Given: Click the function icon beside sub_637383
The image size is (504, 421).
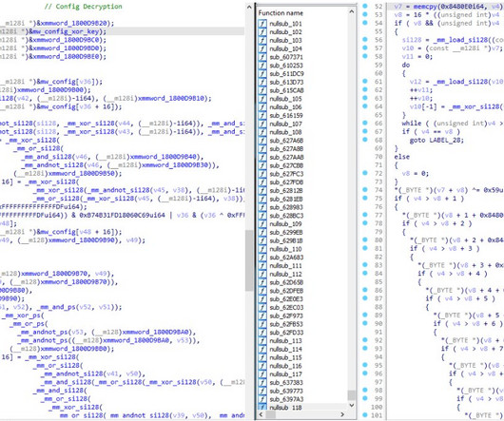Looking at the screenshot, I should point(262,383).
